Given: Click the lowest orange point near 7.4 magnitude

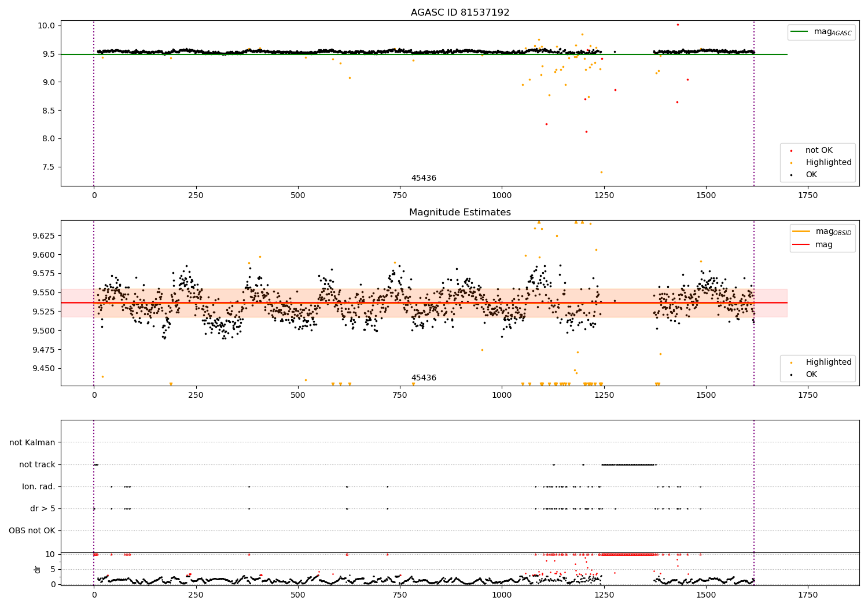Looking at the screenshot, I should coord(601,172).
